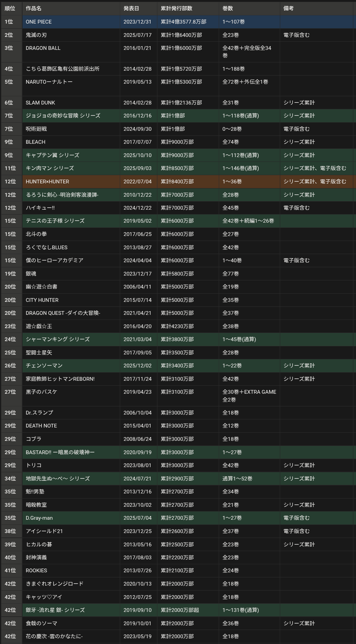The image size is (356, 644).
Task: Select the トリコ title cell
Action: pos(71,465)
